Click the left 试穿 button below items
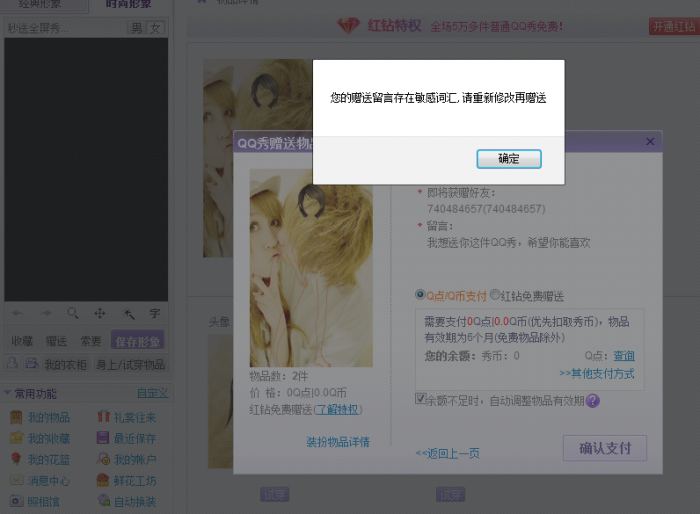The height and width of the screenshot is (514, 700). click(275, 495)
